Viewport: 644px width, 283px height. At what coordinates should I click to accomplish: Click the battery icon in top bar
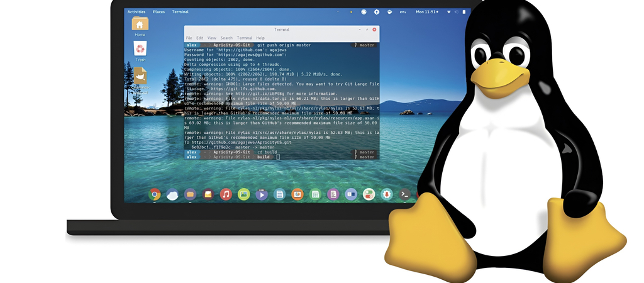tap(464, 12)
